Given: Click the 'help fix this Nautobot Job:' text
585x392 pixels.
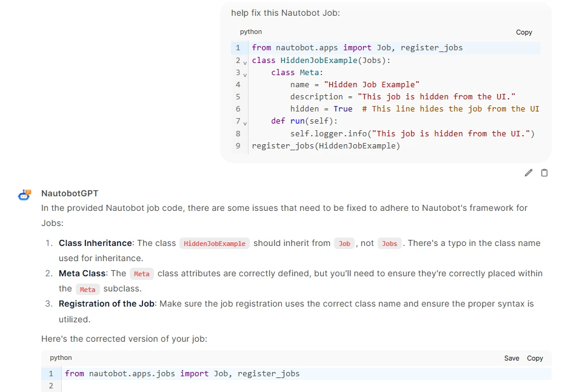Looking at the screenshot, I should point(286,13).
